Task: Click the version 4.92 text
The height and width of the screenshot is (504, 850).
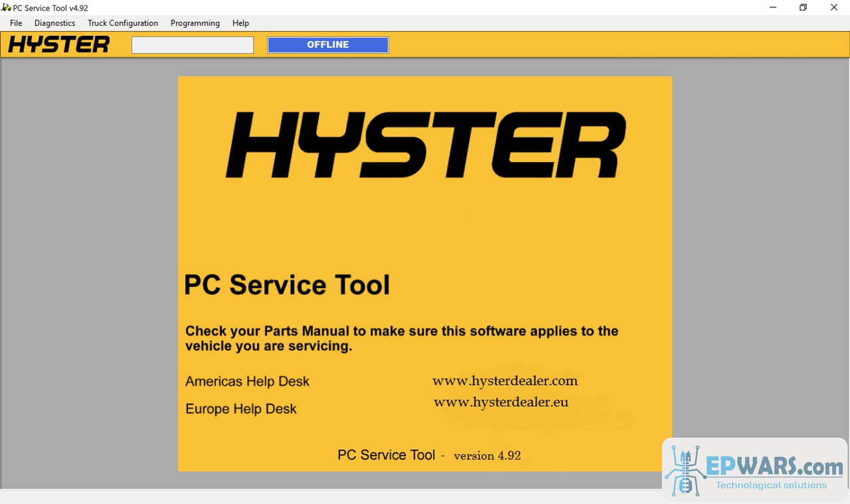Action: click(487, 456)
